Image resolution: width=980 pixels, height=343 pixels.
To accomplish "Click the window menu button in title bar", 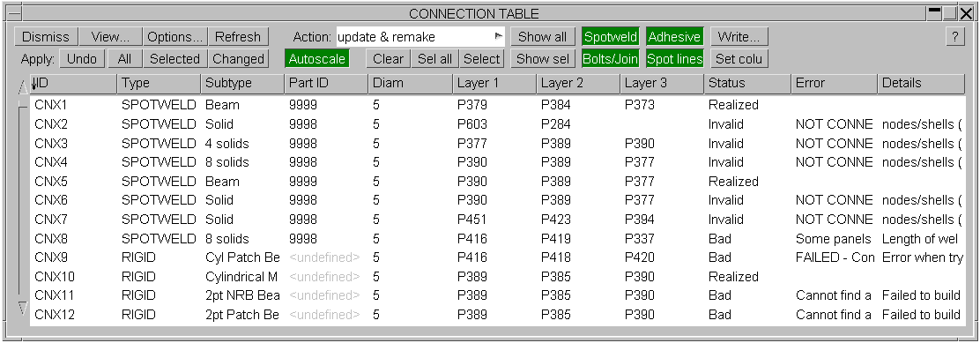I will [15, 13].
